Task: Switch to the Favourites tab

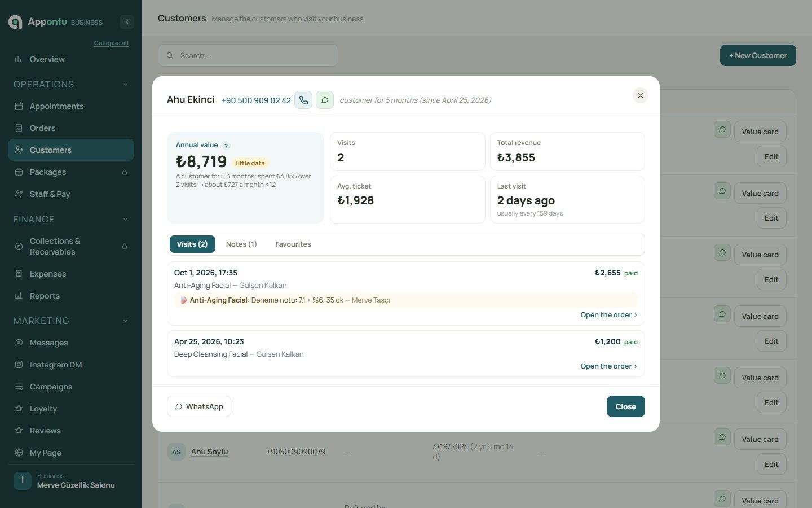Action: click(293, 244)
